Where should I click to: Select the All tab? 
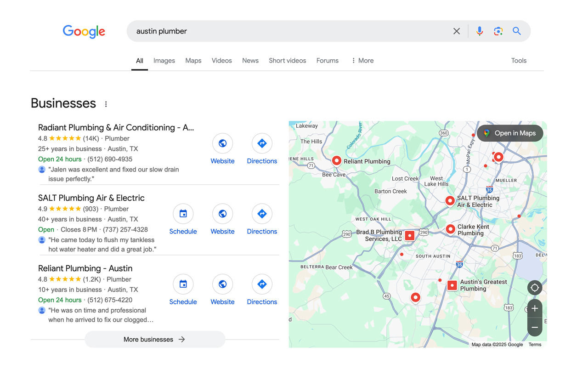(140, 61)
